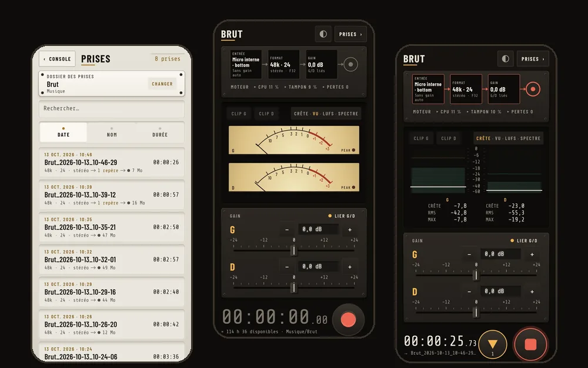Go back with the CONSOLE chevron button
The width and height of the screenshot is (588, 368).
click(x=57, y=59)
